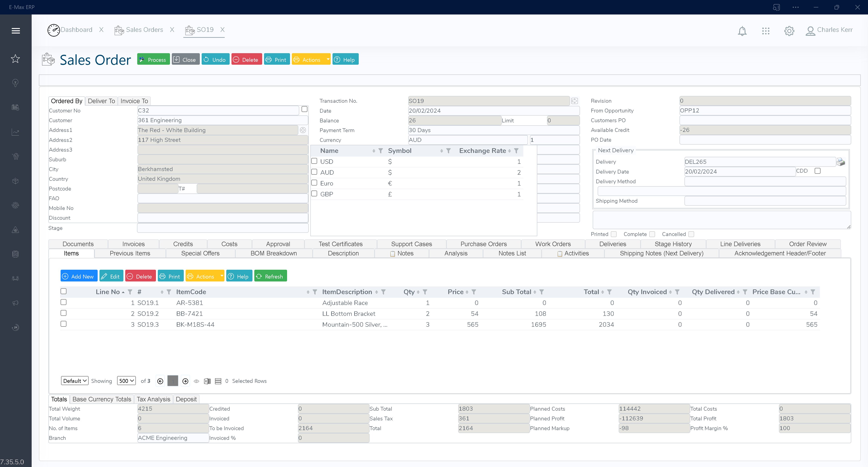Viewport: 868px width, 467px height.
Task: Tick checkbox for line SO19.2
Action: pos(63,313)
